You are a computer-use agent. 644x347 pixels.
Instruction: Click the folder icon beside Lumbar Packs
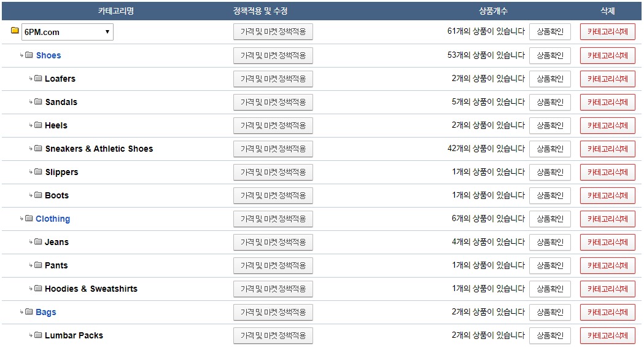(38, 335)
